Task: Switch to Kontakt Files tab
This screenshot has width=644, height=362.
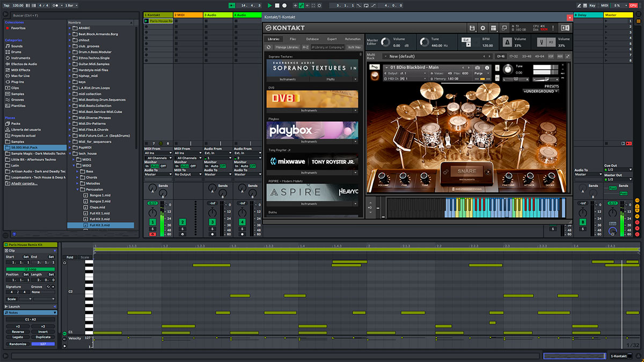Action: pos(292,39)
